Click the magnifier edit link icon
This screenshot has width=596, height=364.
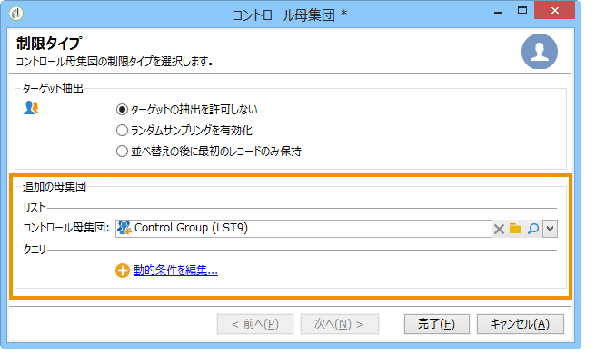(533, 229)
